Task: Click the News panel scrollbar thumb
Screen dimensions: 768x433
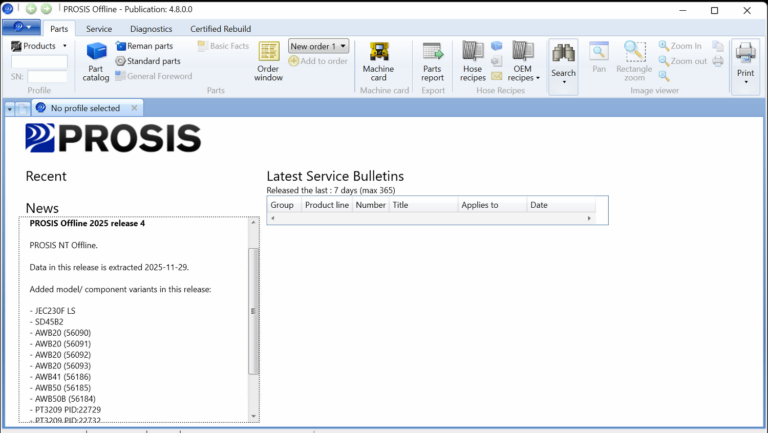Action: 253,311
